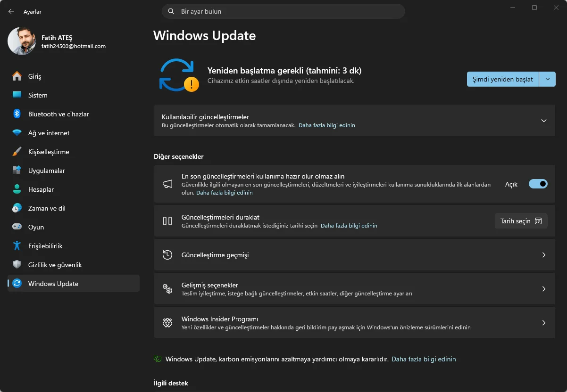Open Güncelleştirme geçmişi chevron
Screen dimensions: 567x392
coord(544,255)
